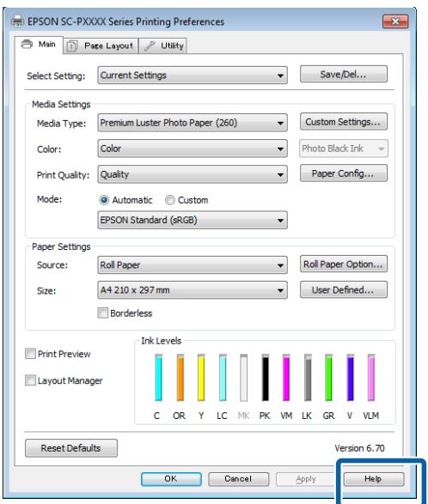428x504 pixels.
Task: Click the printer icon in title bar
Action: pos(18,21)
